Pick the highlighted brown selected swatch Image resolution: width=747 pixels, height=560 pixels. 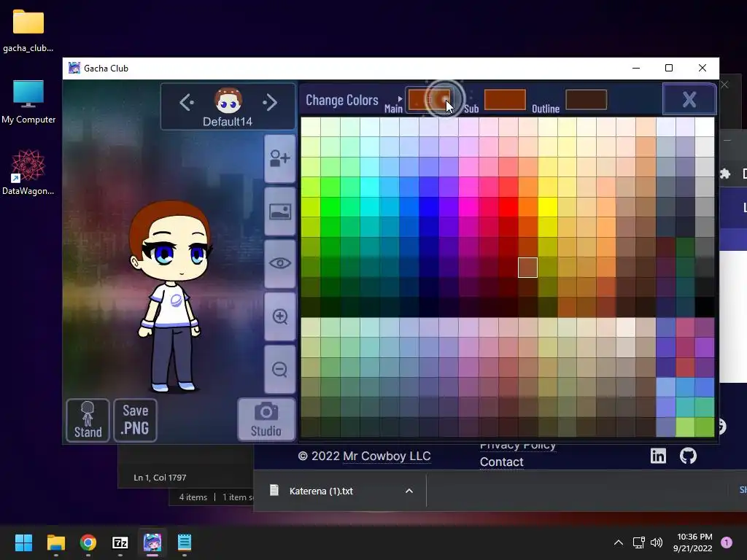[x=528, y=267]
